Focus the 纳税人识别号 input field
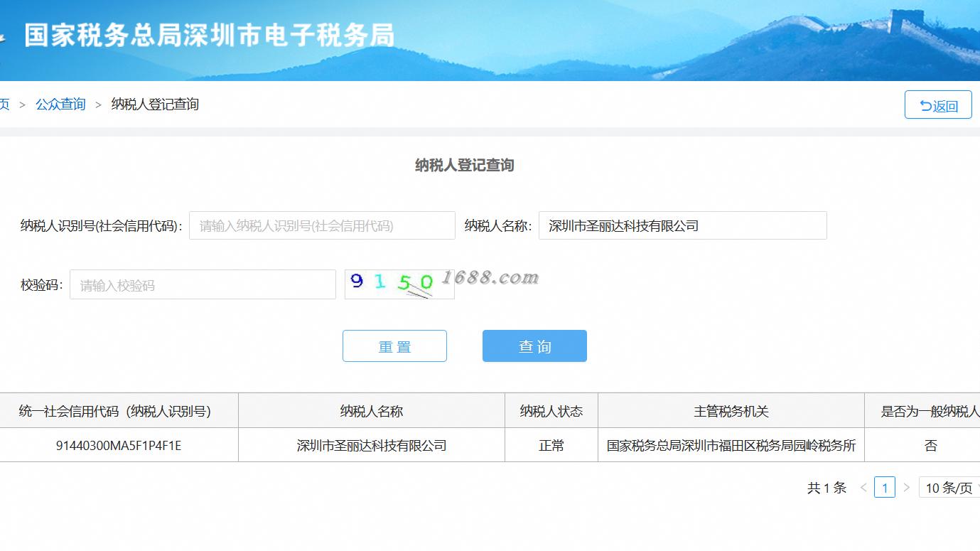Screen dimensions: 980x551 [x=322, y=225]
